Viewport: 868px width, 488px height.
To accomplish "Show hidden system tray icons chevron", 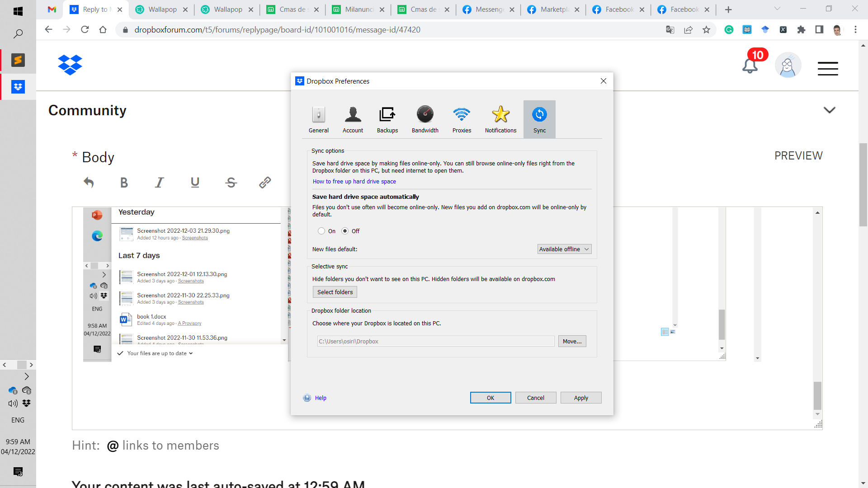I will coord(27,376).
